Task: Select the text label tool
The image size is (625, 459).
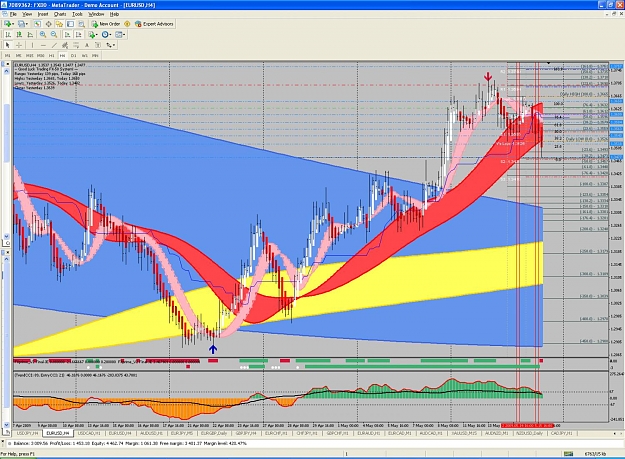Action: pos(98,45)
